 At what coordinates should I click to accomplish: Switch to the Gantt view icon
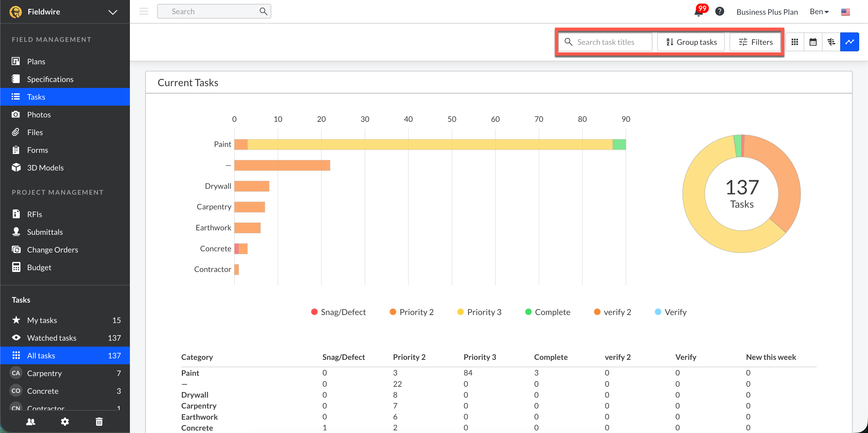pos(831,42)
